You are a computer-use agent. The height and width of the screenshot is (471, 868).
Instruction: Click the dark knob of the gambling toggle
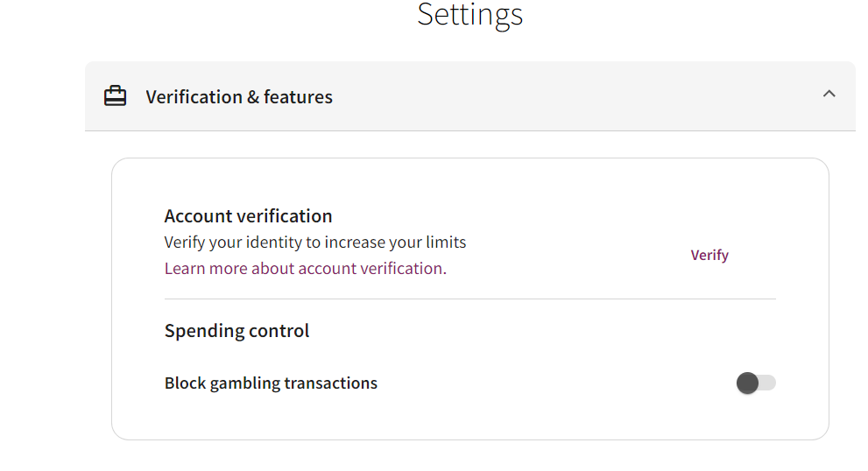[747, 383]
